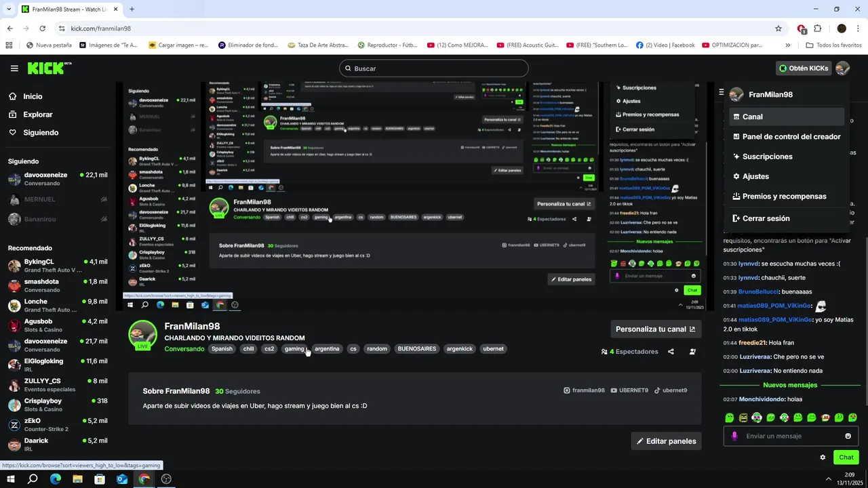This screenshot has height=488, width=868.
Task: Open Lonche recommended channel
Action: tap(58, 305)
